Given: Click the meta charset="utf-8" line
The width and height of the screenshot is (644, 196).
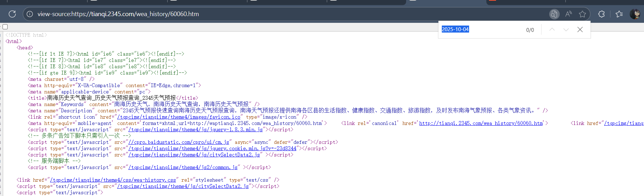Looking at the screenshot, I should (x=61, y=79).
